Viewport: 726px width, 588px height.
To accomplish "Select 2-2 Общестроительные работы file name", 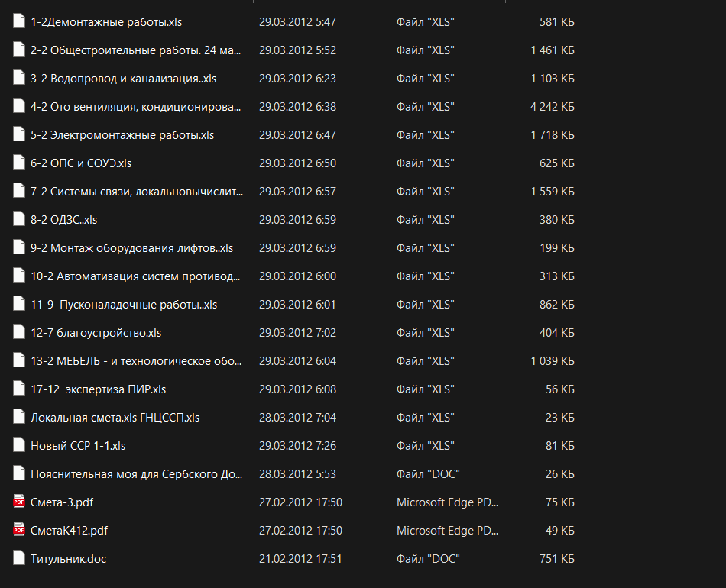I will [135, 50].
